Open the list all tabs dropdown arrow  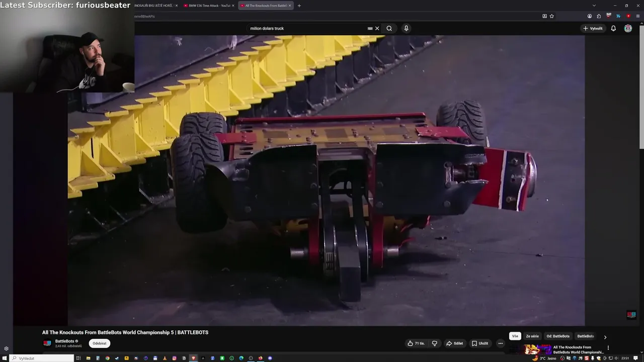coord(594,6)
